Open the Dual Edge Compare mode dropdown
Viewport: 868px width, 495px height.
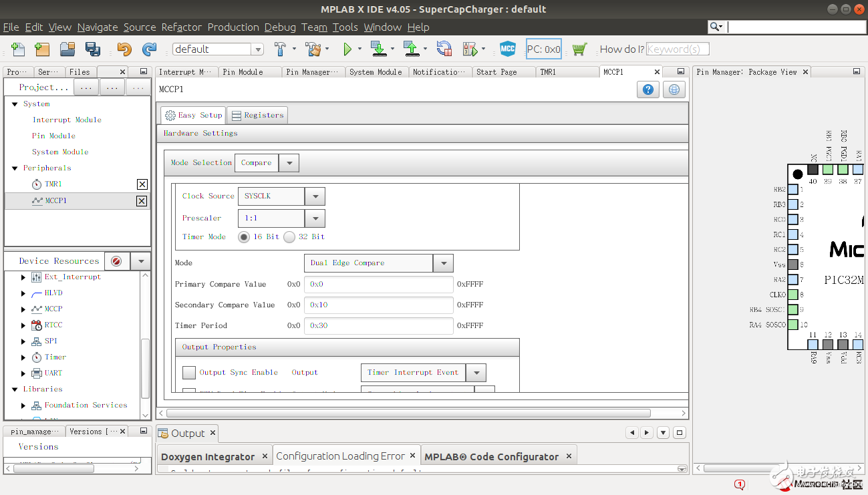click(x=443, y=263)
